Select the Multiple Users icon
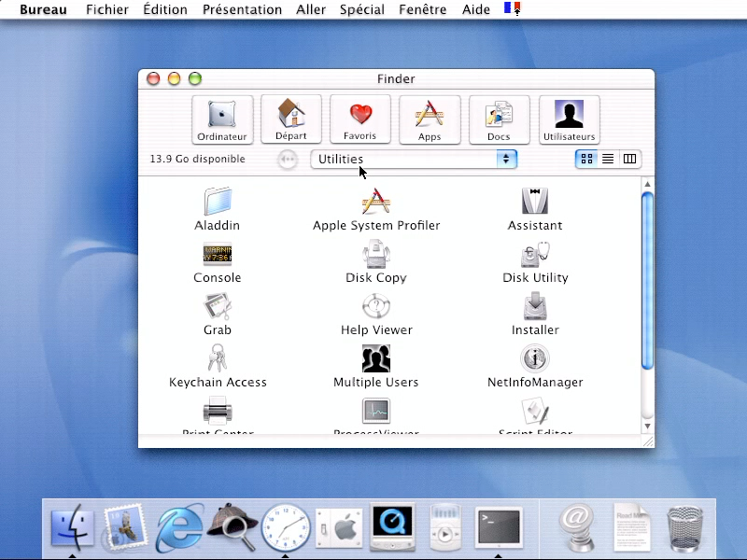The height and width of the screenshot is (560, 747). pyautogui.click(x=376, y=358)
